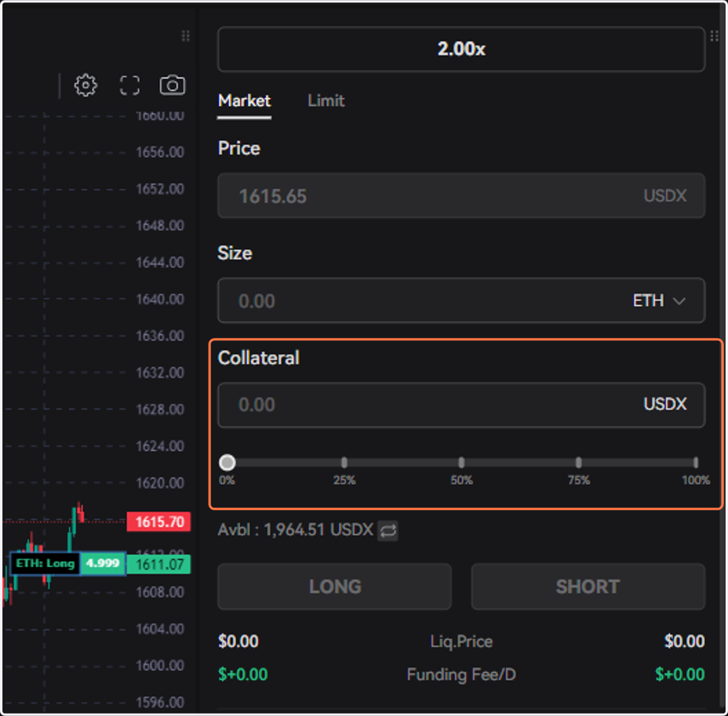Click the Avbl : 1,964.51 USDX balance text
Viewport: 728px width, 716px height.
point(295,530)
